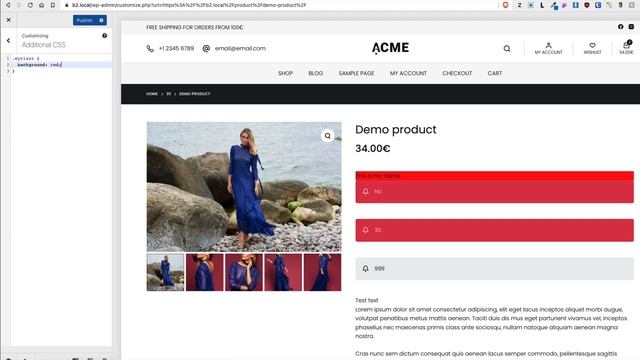Image resolution: width=640 pixels, height=360 pixels.
Task: Click the HOME breadcrumb link
Action: 152,94
